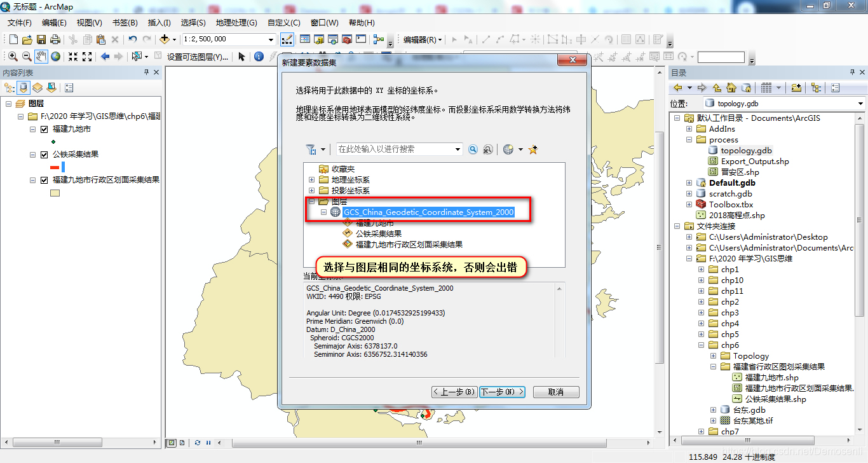Open coordinate search history dropdown
This screenshot has height=463, width=868.
[x=458, y=149]
